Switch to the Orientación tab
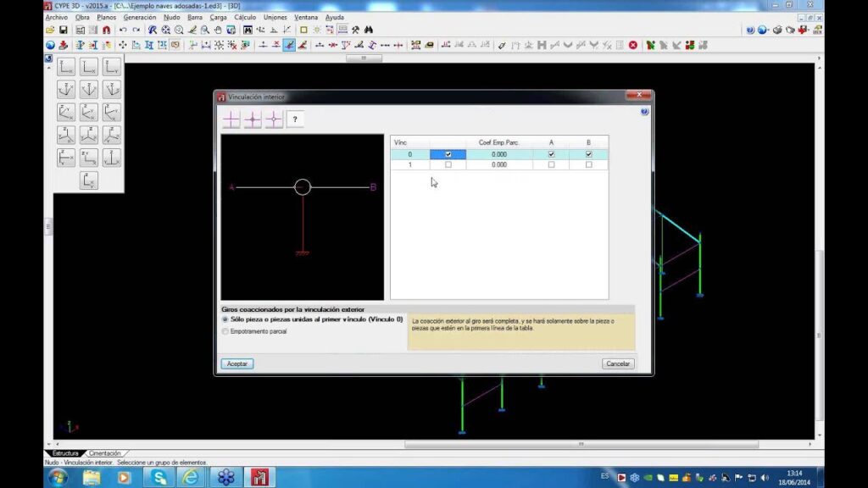The image size is (868, 488). [105, 453]
